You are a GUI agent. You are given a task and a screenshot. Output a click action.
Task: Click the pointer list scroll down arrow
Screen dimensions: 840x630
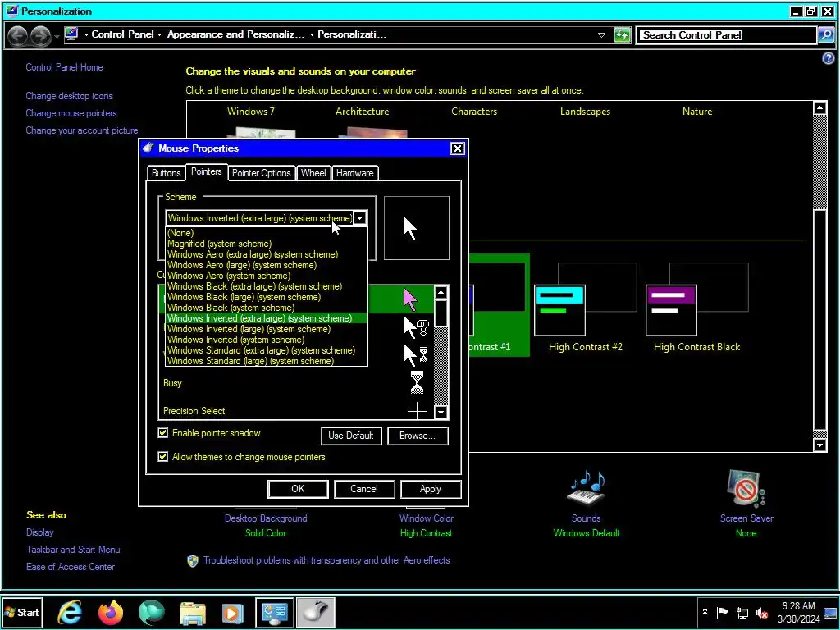point(441,412)
